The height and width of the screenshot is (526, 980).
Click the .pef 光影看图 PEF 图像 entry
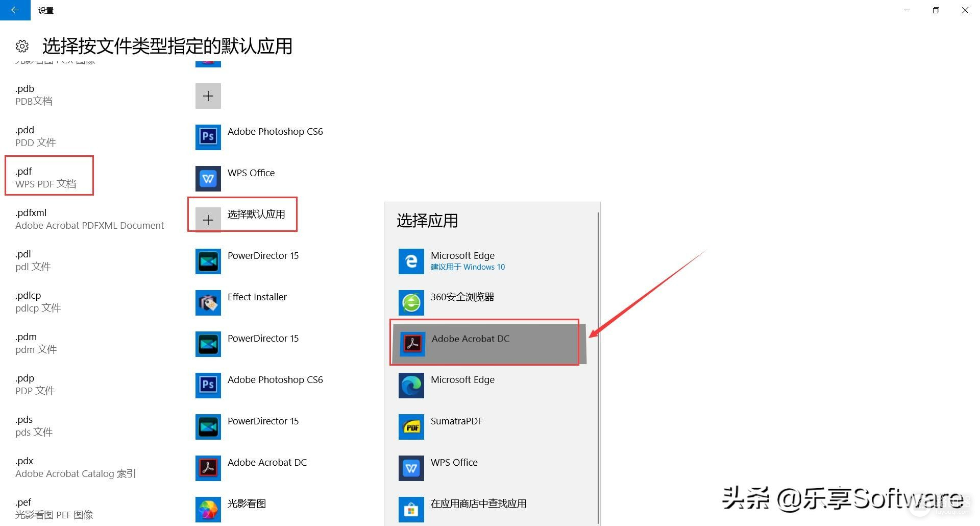(55, 509)
